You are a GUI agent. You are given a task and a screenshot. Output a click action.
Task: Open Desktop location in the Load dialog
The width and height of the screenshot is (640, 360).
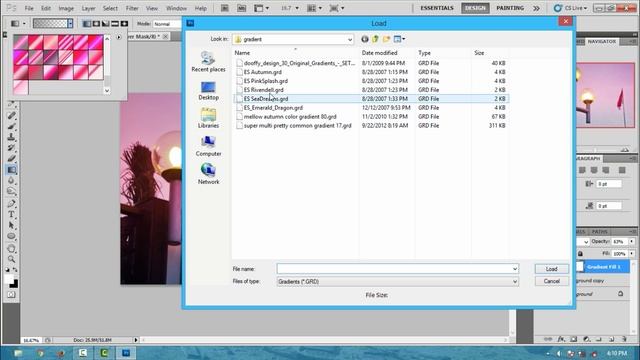coord(208,91)
